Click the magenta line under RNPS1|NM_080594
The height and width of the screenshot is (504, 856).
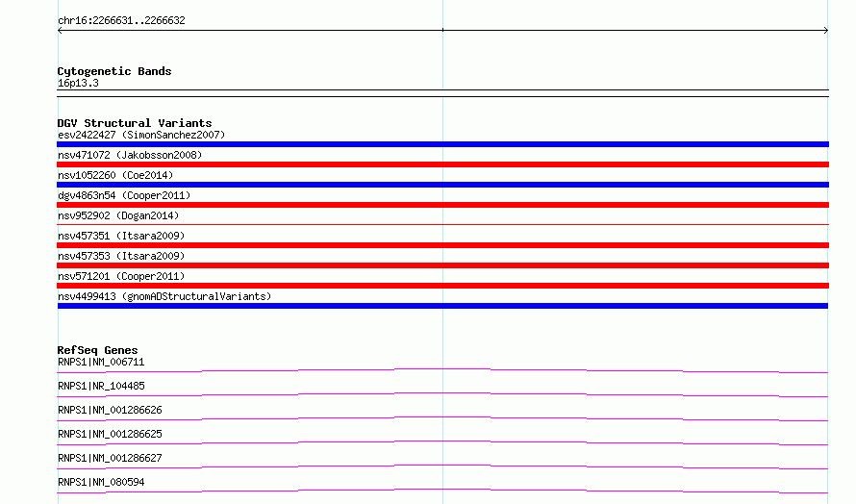(442, 491)
